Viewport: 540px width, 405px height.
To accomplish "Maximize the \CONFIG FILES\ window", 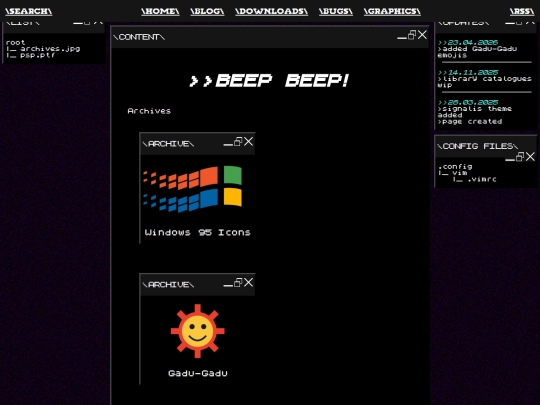I will click(x=520, y=157).
